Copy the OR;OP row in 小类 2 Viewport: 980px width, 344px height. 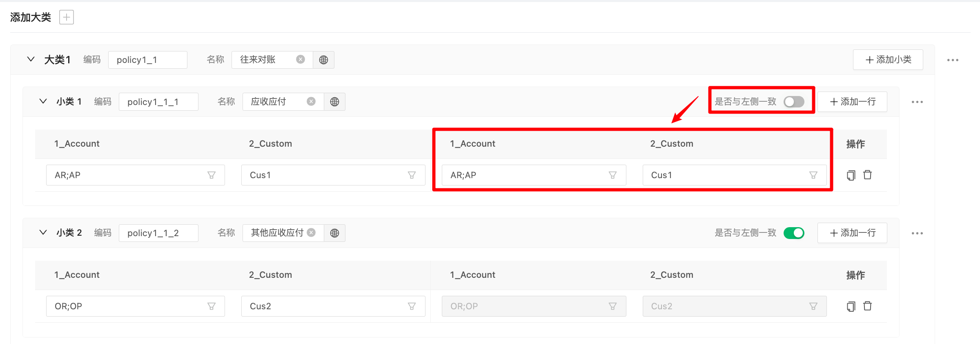851,306
